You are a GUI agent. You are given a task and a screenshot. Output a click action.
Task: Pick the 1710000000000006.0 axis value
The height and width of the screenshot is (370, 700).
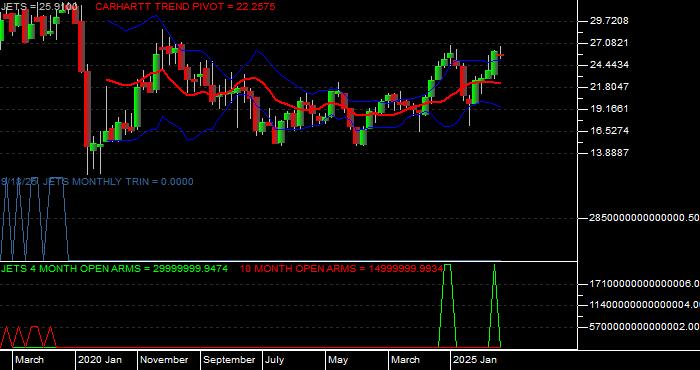pyautogui.click(x=644, y=283)
